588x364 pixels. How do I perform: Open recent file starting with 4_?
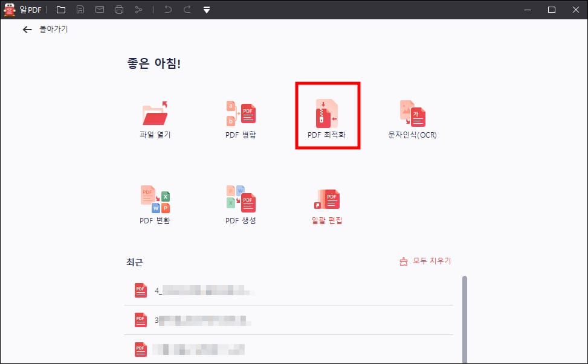288,290
